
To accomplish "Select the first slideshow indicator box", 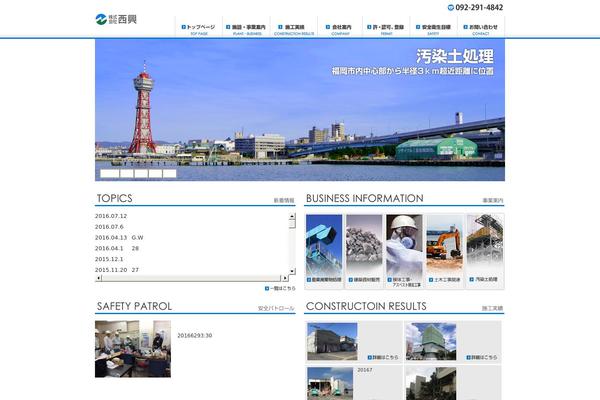I will [x=110, y=174].
